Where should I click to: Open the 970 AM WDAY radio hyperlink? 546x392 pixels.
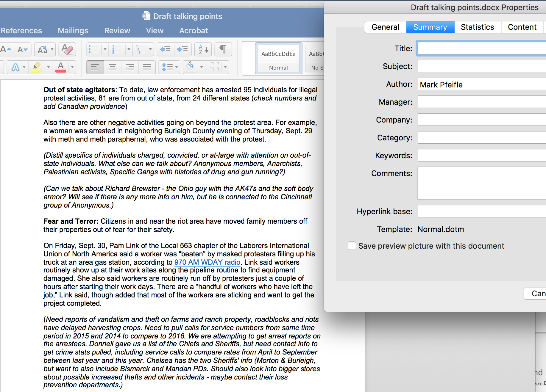coord(207,262)
